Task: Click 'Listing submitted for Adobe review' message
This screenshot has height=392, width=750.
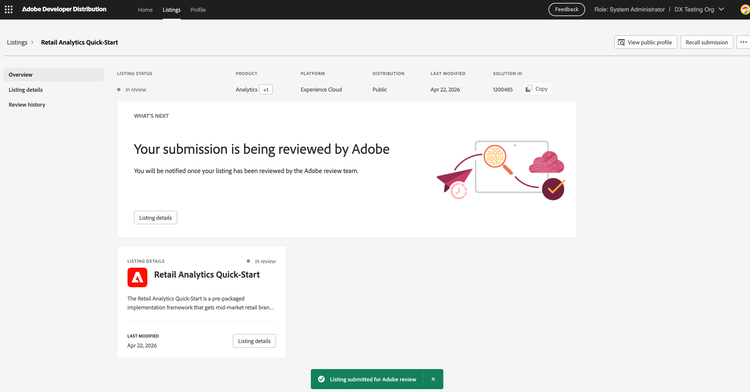Action: [x=373, y=379]
